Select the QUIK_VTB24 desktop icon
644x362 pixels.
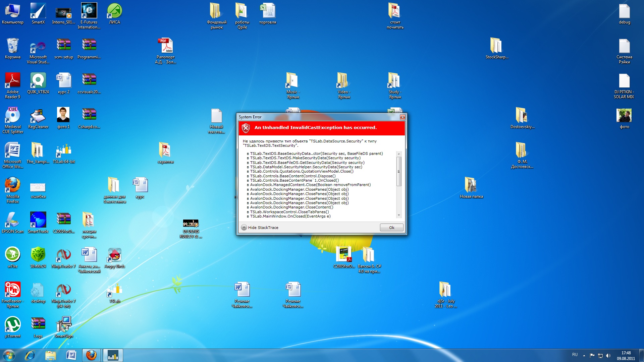[38, 82]
